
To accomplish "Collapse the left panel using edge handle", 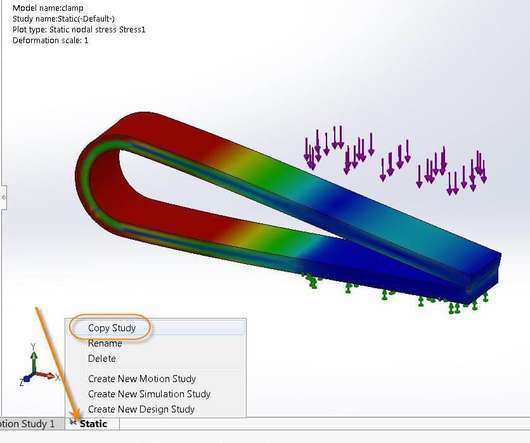I will coord(3,197).
